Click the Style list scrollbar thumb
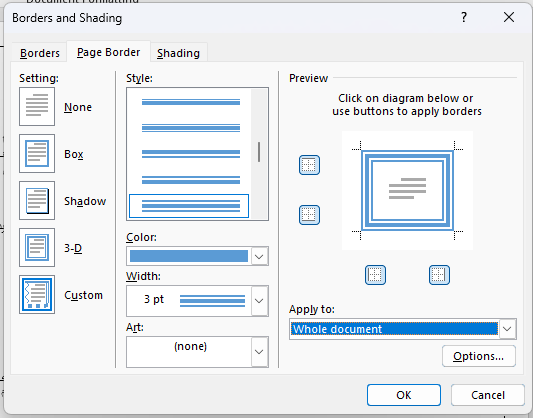This screenshot has width=533, height=418. click(x=259, y=152)
